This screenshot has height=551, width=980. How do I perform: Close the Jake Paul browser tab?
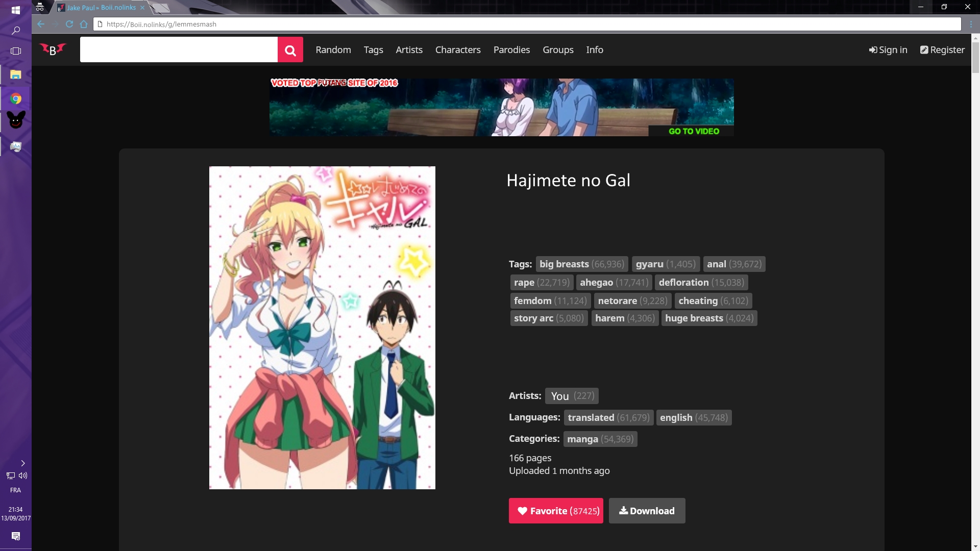[x=142, y=8]
